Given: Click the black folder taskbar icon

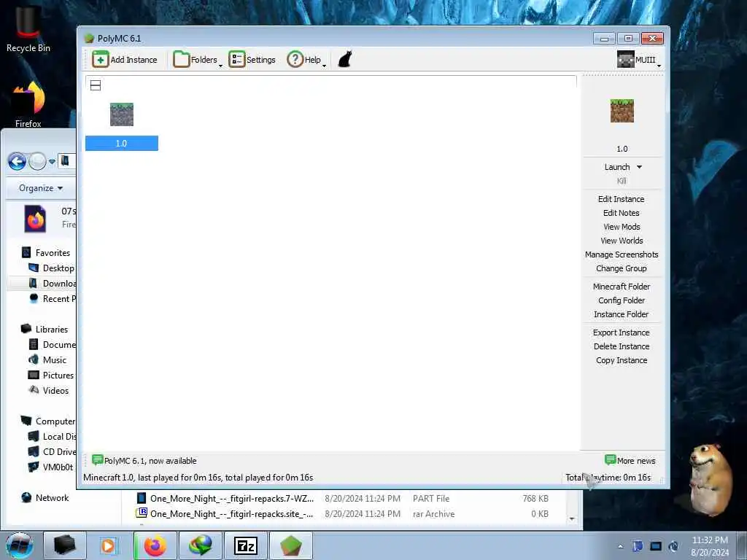Looking at the screenshot, I should 65,546.
